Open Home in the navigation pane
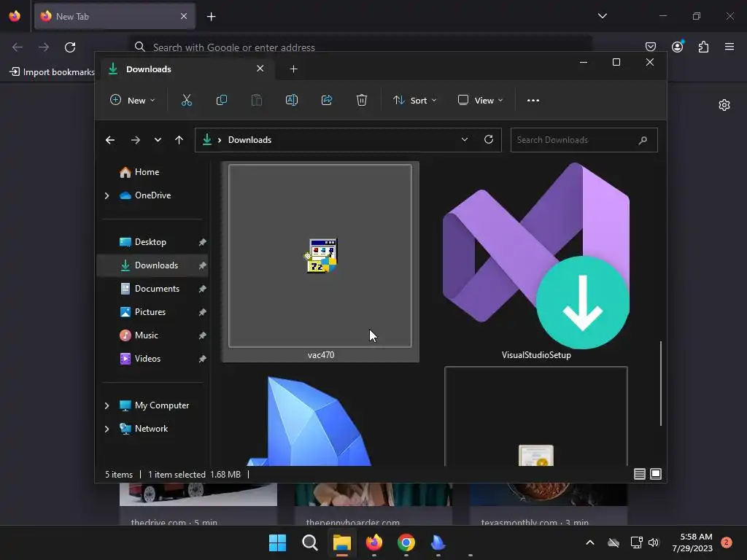This screenshot has width=747, height=560. pos(147,172)
